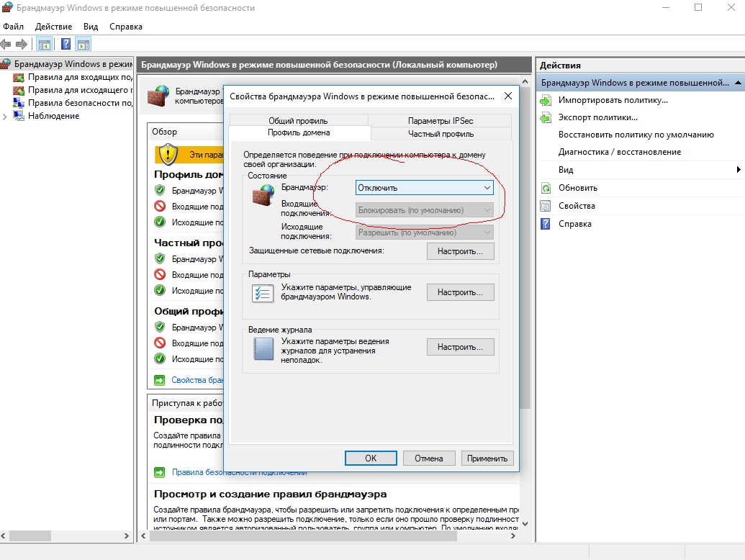Toggle the Action pane toolbar icon
The width and height of the screenshot is (745, 560).
click(x=83, y=45)
